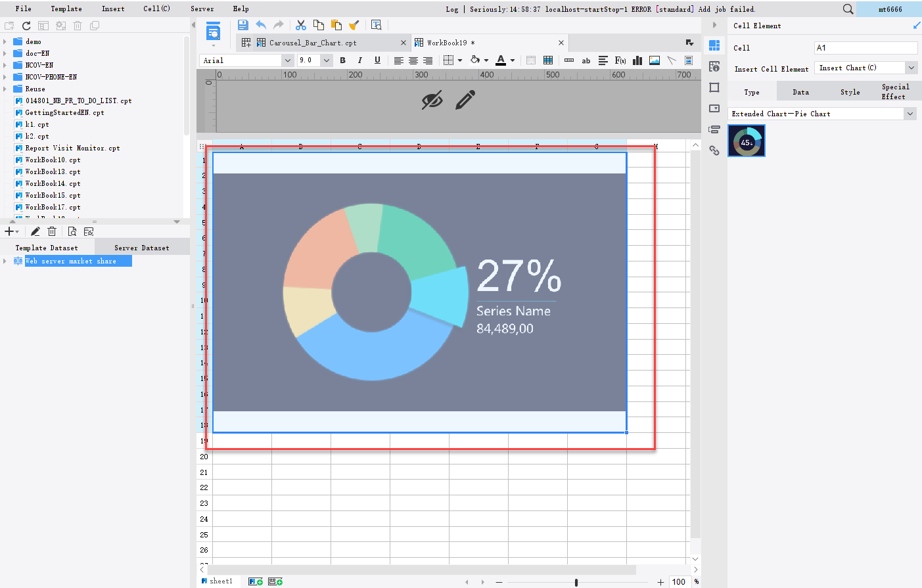This screenshot has height=588, width=922.
Task: Cut using the scissors toolbar icon
Action: (300, 24)
